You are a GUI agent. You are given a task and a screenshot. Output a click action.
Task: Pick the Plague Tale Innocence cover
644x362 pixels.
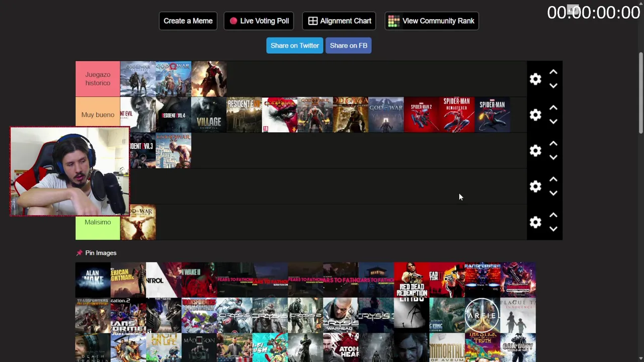518,316
